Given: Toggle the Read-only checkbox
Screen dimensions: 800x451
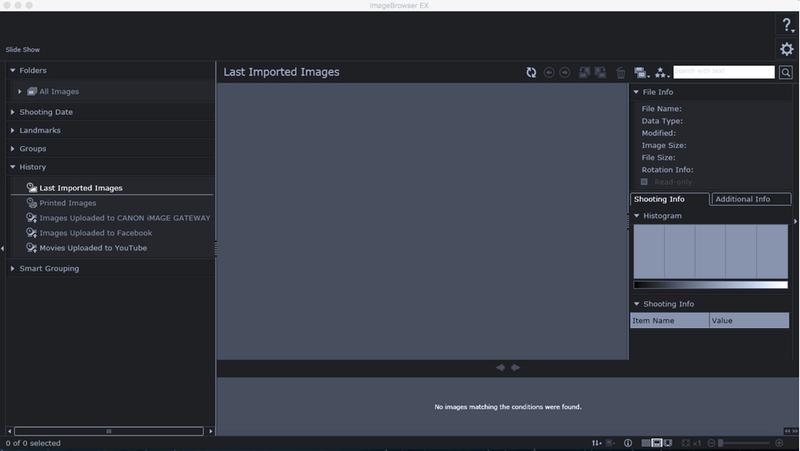Looking at the screenshot, I should (x=645, y=182).
